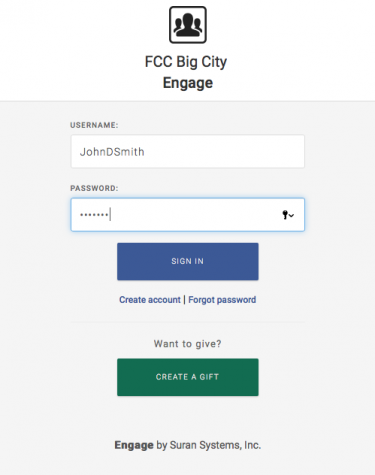The height and width of the screenshot is (475, 375).
Task: Follow the Forgot password link
Action: pyautogui.click(x=222, y=300)
